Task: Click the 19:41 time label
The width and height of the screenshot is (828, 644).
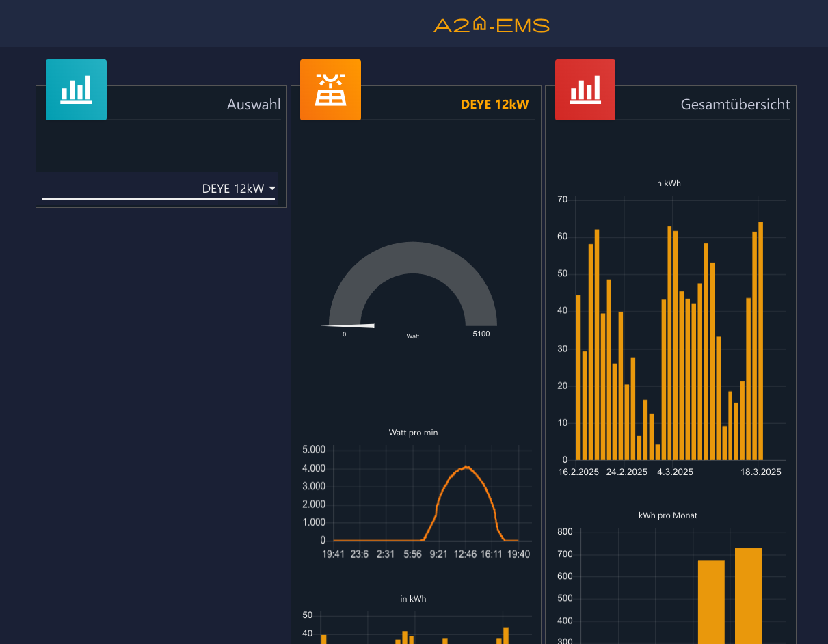Action: 334,554
